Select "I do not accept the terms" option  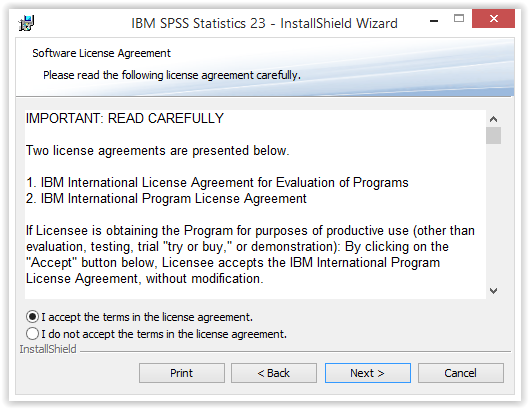tap(32, 334)
